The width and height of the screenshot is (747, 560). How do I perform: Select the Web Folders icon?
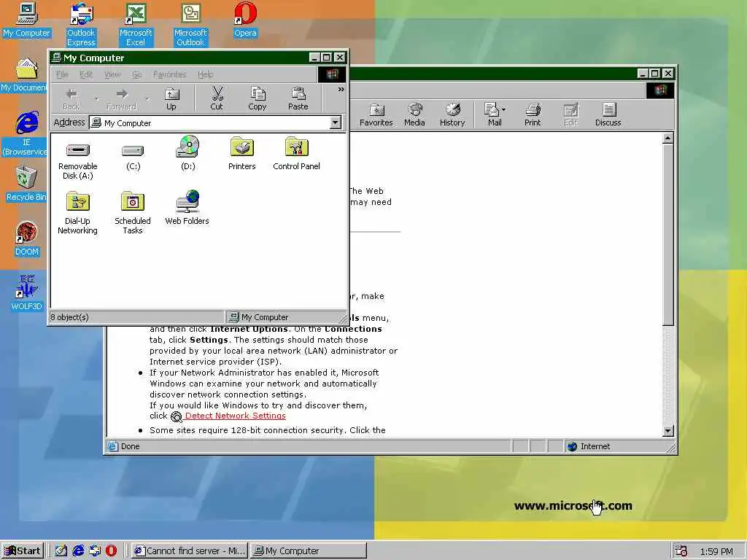187,208
